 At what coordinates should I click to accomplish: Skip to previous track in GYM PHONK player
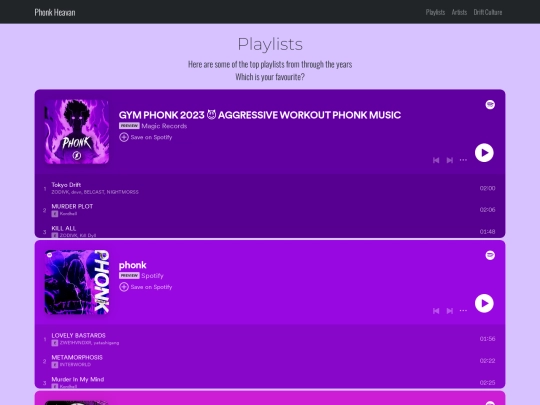coord(436,160)
